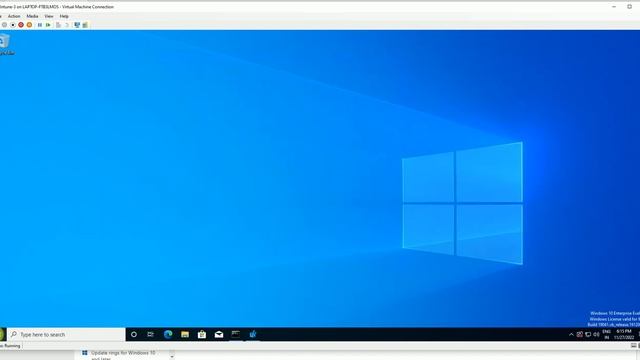
Task: Open File Explorer on guest taskbar
Action: tap(185, 334)
